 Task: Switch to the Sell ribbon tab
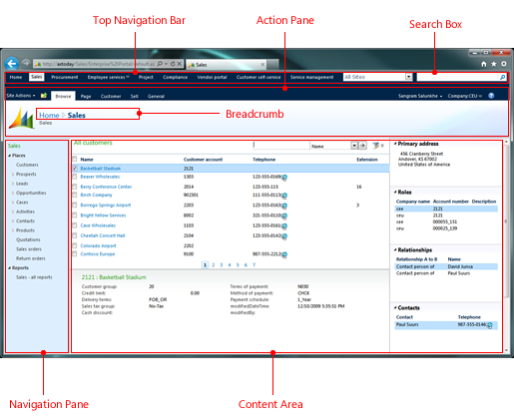134,96
